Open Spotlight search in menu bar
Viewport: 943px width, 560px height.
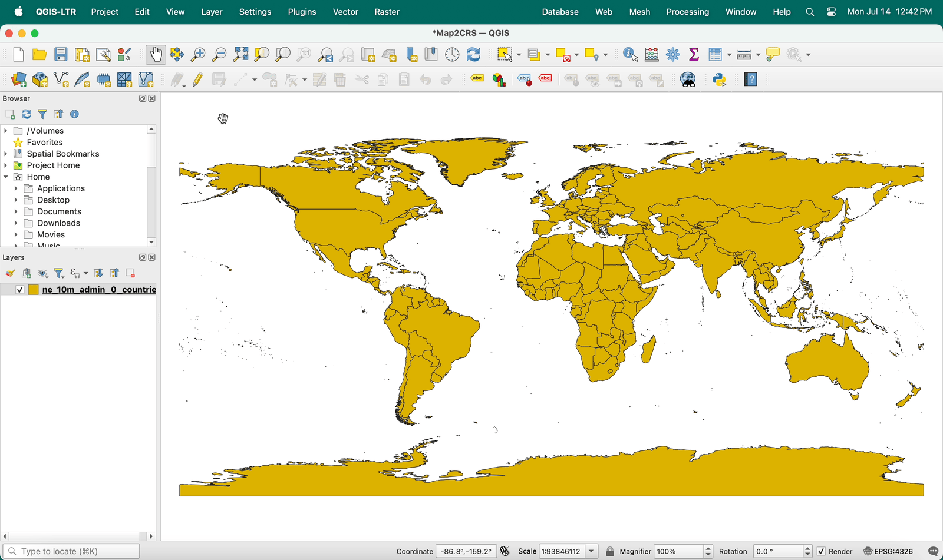coord(810,12)
